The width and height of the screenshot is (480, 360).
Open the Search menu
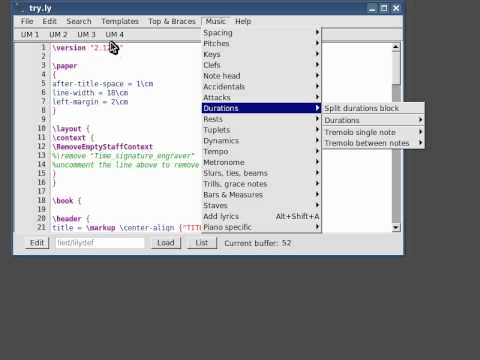point(79,21)
